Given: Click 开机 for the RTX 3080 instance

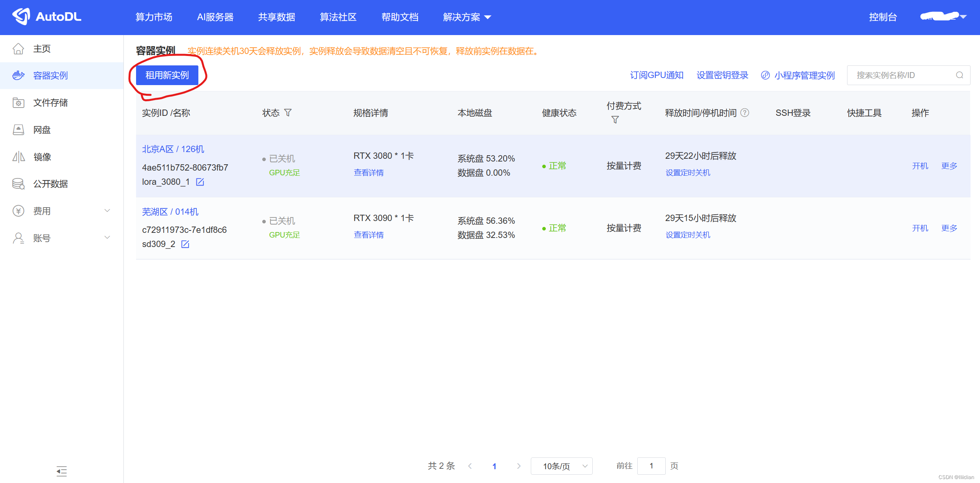Looking at the screenshot, I should 920,166.
